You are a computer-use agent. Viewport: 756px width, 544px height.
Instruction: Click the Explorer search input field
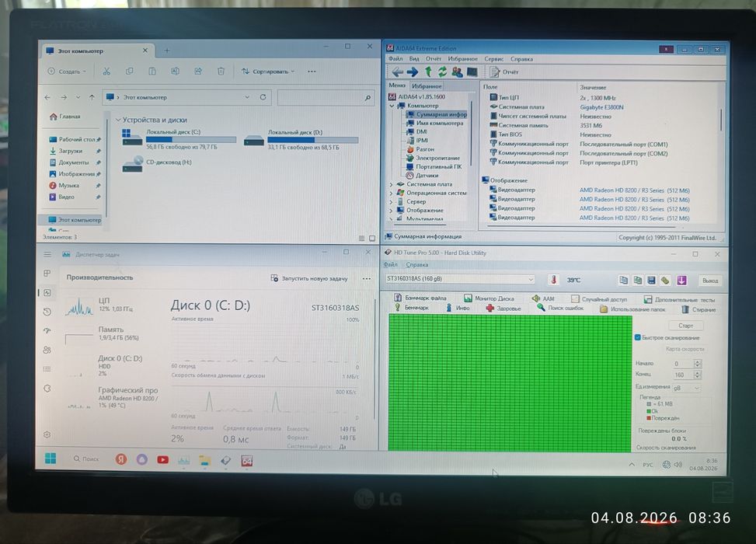pos(326,97)
